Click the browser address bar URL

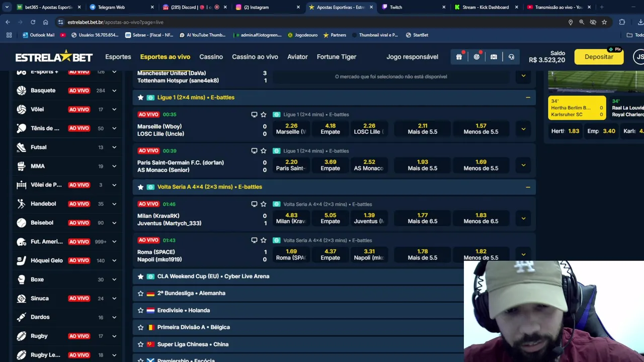115,22
